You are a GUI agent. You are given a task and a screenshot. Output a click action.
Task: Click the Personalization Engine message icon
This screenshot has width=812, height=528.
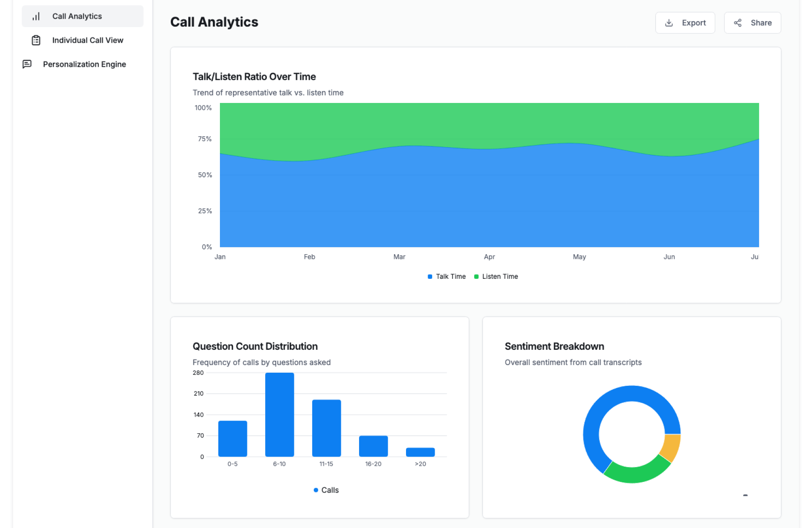[x=27, y=64]
